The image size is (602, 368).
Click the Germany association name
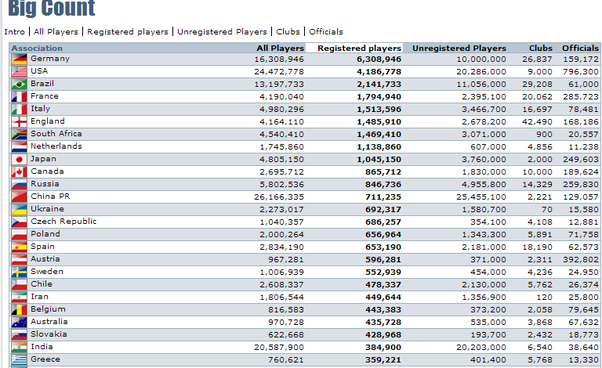click(50, 59)
